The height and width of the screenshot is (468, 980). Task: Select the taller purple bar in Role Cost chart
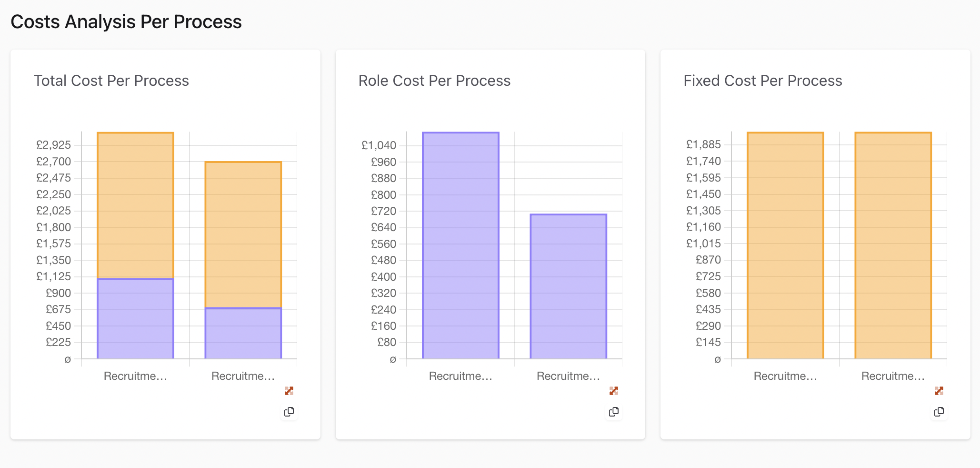point(460,245)
